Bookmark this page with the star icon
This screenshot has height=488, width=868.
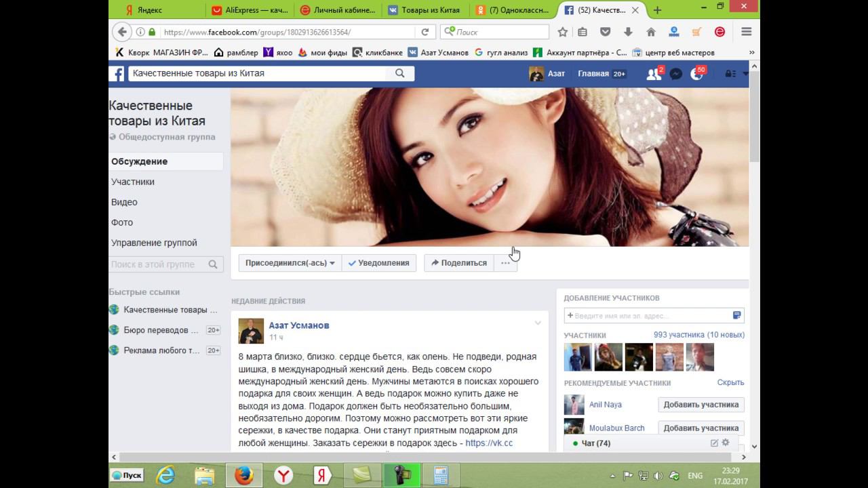point(563,32)
